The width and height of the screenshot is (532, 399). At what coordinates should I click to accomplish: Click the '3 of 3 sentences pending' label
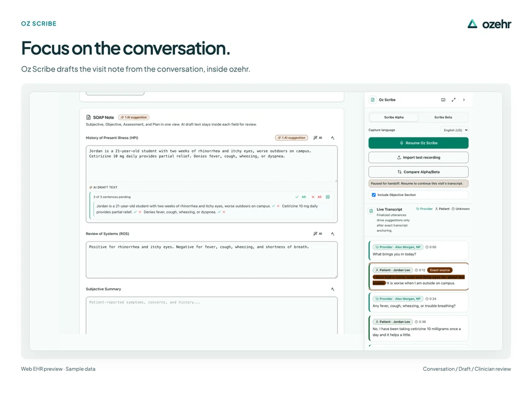[x=112, y=197]
